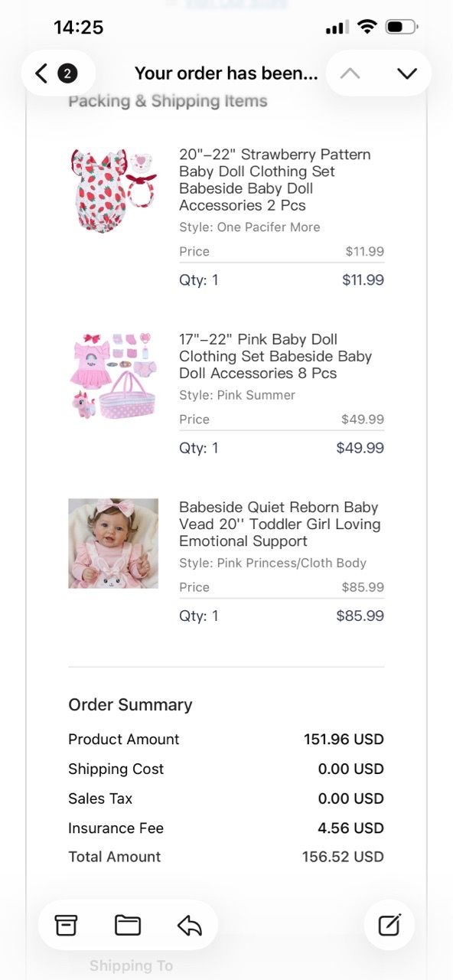Open the 17"-22" Pink Baby Doll Clothing Set title

coord(275,356)
